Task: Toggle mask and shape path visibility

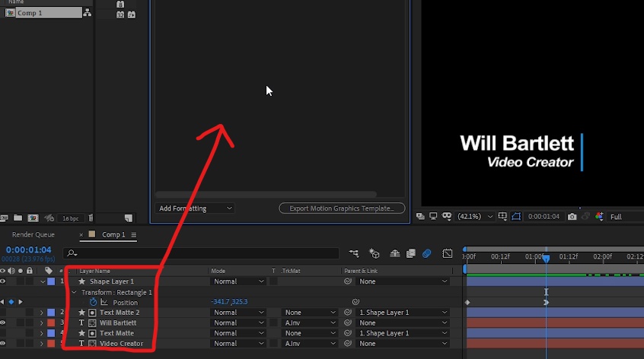Action: coord(516,216)
